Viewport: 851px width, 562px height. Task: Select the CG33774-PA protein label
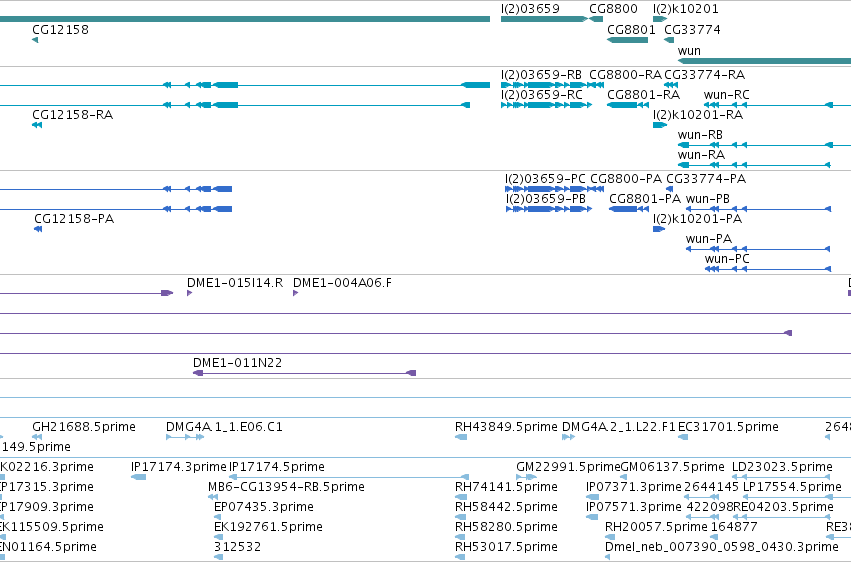pos(706,178)
